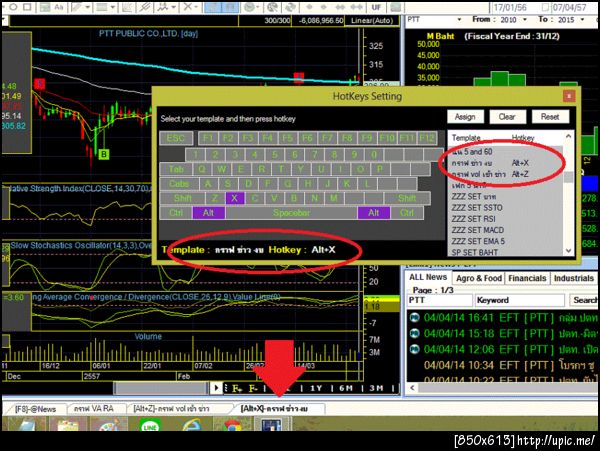The height and width of the screenshot is (451, 600).
Task: Click the Assign button in HotKeys Setting
Action: point(465,117)
